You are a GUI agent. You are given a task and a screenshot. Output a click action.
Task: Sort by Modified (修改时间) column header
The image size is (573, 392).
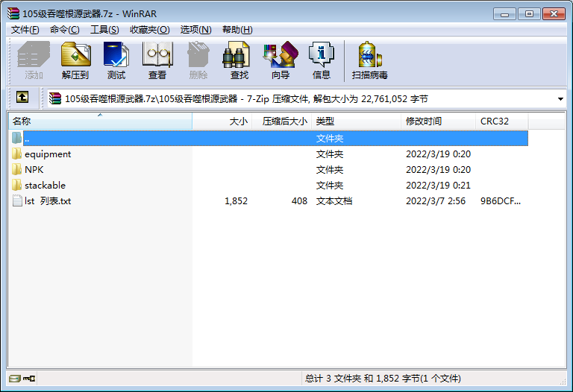(438, 121)
